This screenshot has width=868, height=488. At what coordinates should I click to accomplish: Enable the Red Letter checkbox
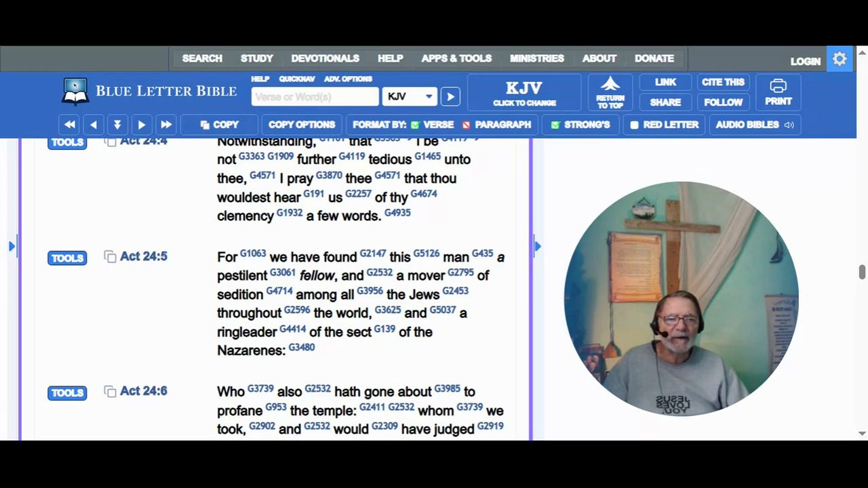pyautogui.click(x=634, y=125)
